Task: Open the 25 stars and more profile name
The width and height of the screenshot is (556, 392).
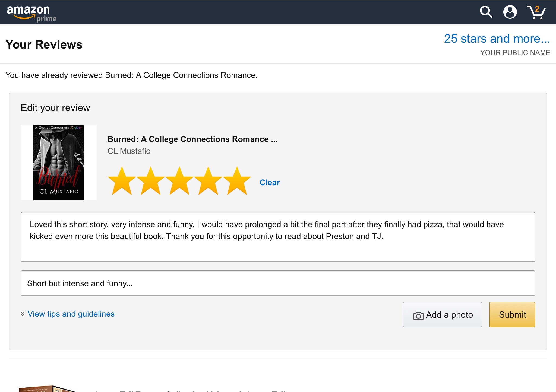Action: pos(497,39)
